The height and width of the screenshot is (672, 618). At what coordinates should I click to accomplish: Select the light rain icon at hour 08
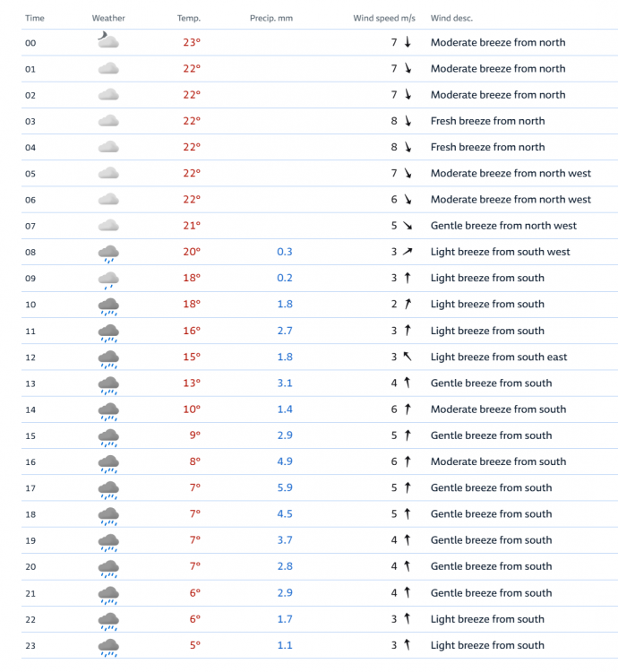point(108,253)
